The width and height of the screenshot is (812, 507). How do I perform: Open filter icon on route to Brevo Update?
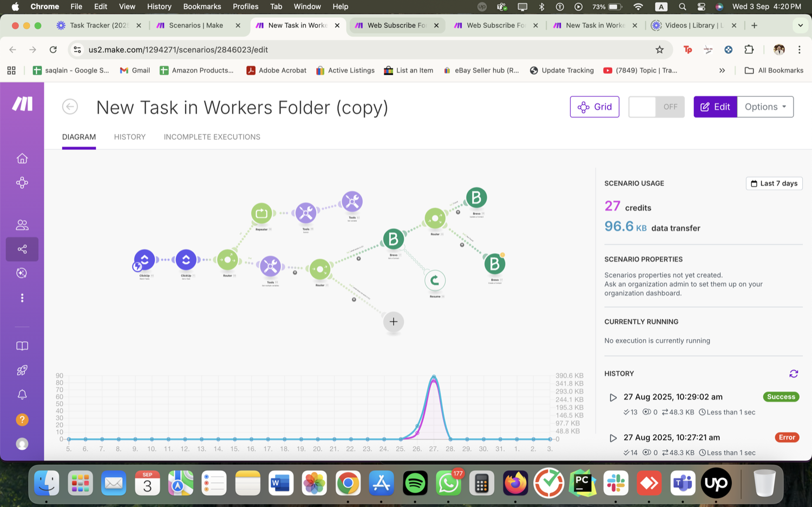(x=458, y=212)
